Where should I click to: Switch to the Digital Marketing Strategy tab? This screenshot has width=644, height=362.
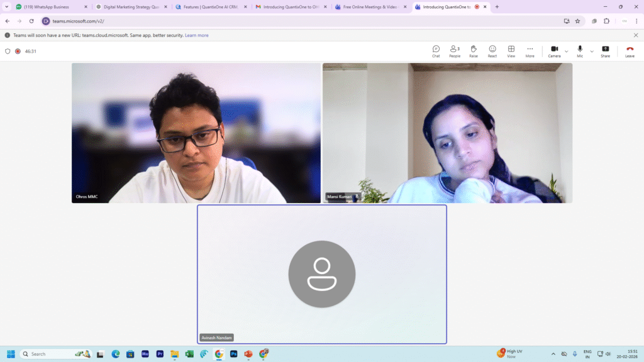(130, 7)
